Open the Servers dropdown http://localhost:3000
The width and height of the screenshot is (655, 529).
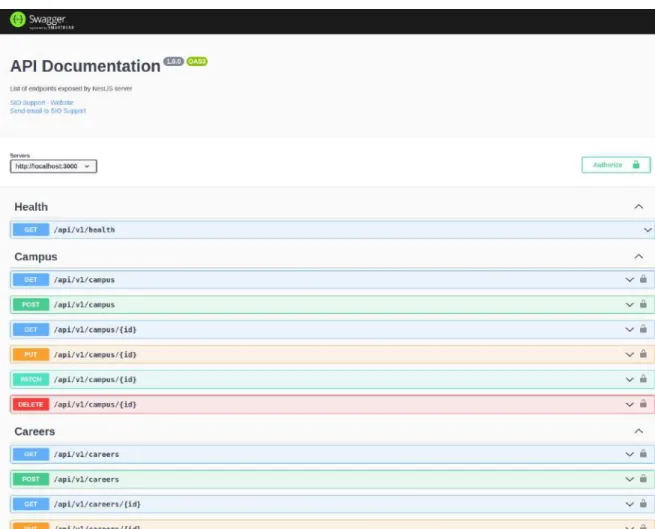[53, 166]
